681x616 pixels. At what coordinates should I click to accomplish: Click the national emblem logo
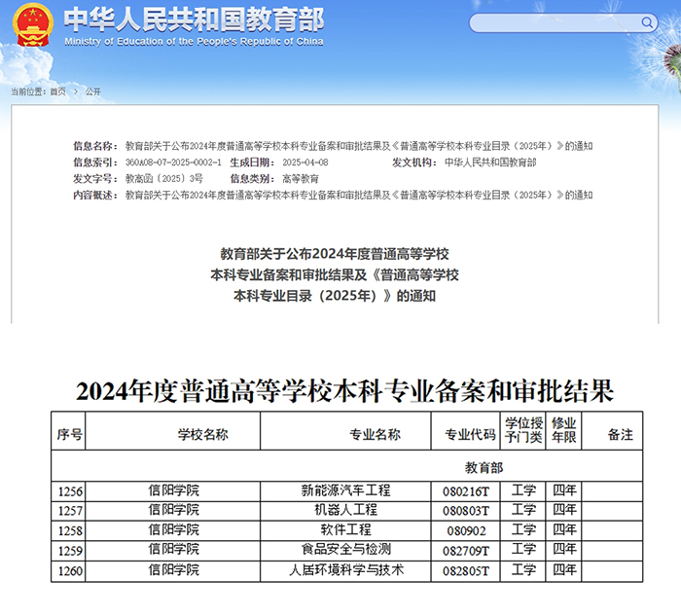(31, 28)
